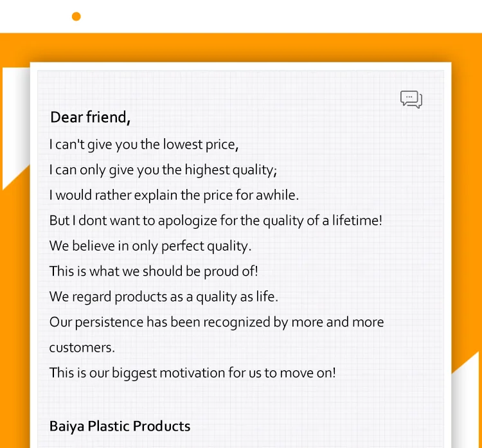Click the small orange dot at top

tap(76, 17)
